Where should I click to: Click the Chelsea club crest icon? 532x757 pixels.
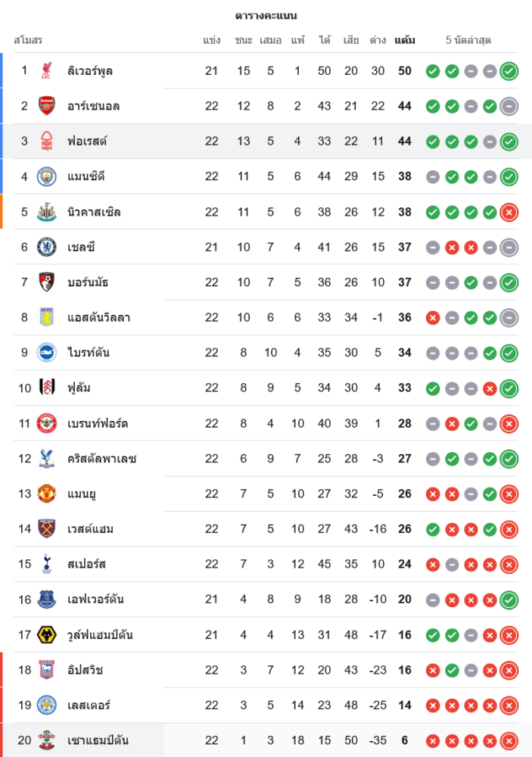[x=47, y=247]
